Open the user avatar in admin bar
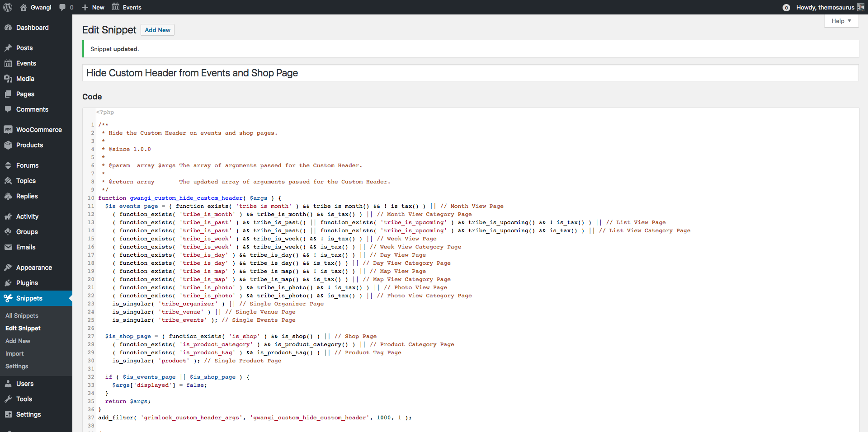The width and height of the screenshot is (868, 432). (x=861, y=7)
